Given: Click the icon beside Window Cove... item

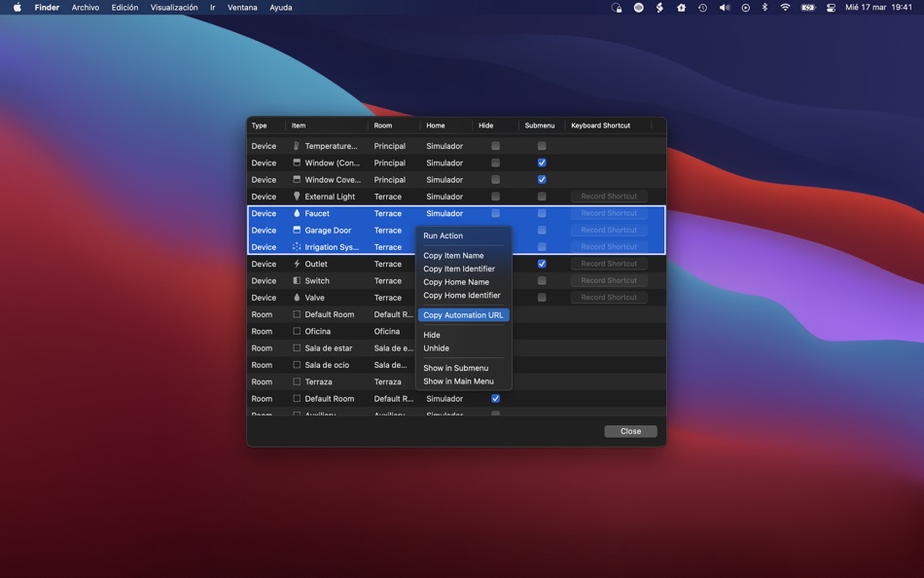Looking at the screenshot, I should tap(297, 179).
